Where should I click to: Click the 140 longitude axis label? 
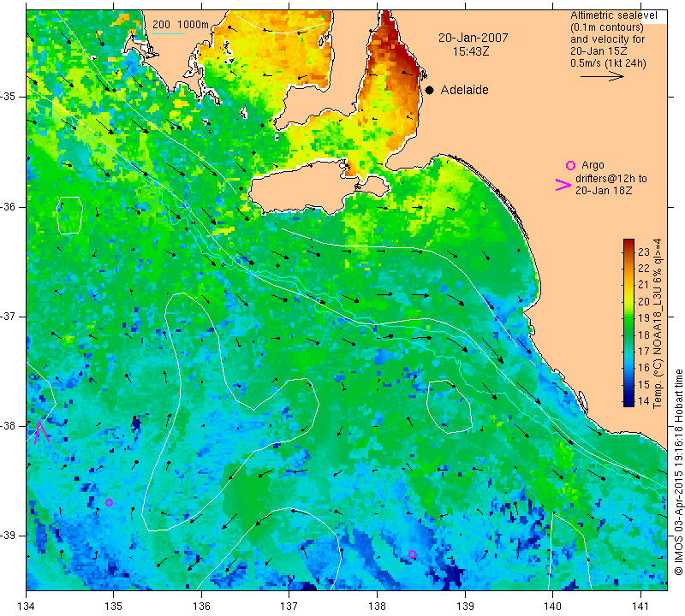tap(552, 607)
